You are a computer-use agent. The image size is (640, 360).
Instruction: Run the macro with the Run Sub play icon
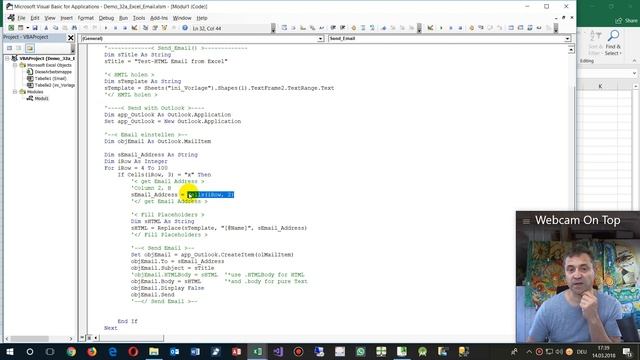pyautogui.click(x=106, y=28)
